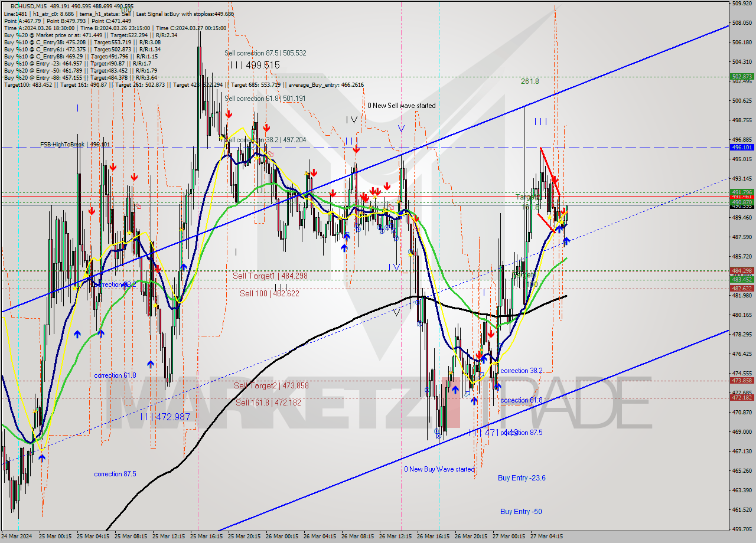
Task: Click the 493.145 price axis value
Action: 742,178
